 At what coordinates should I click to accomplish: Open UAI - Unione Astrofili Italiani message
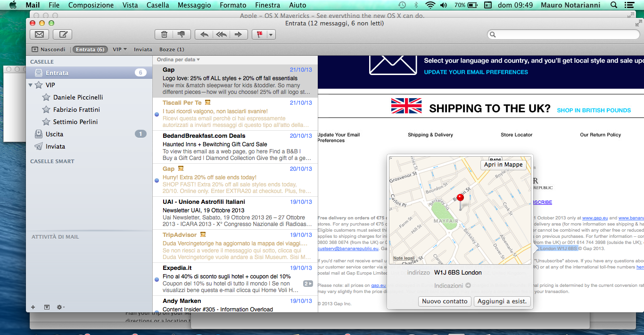tap(235, 213)
